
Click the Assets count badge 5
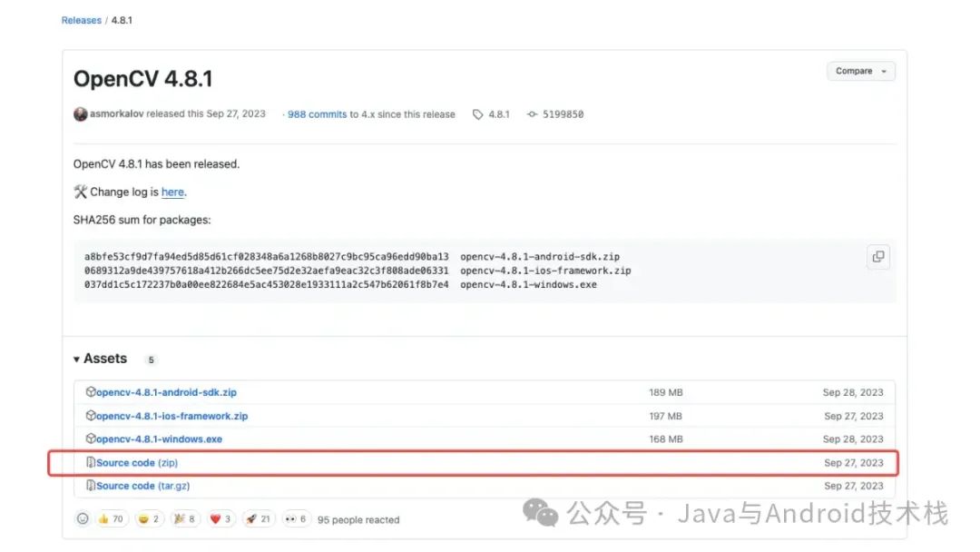[x=151, y=360]
